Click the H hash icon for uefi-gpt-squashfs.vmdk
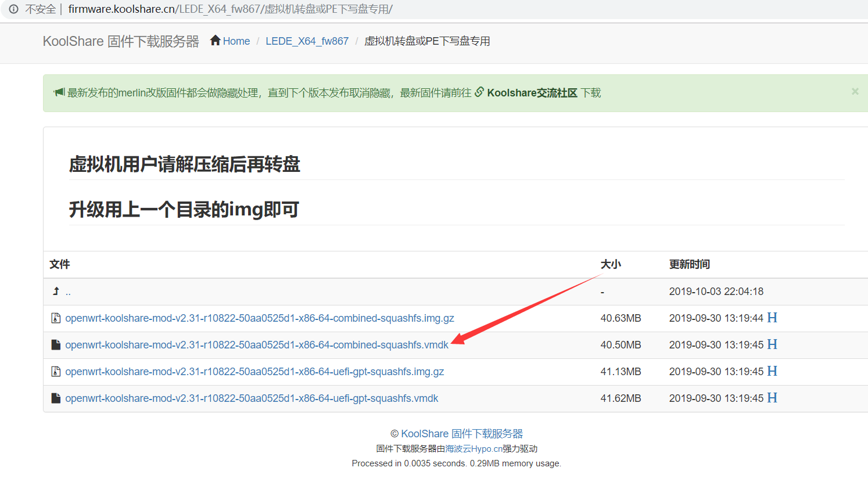868x482 pixels. click(x=772, y=398)
